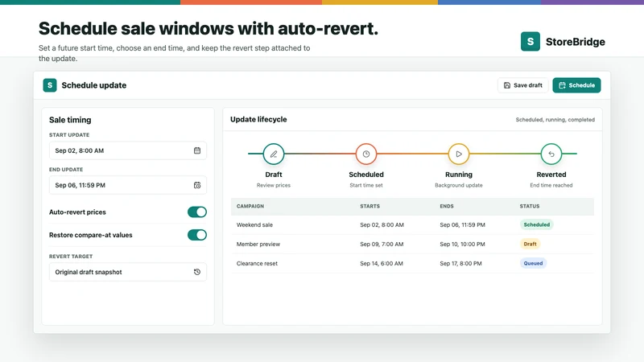The image size is (644, 362).
Task: Select the Running play lifecycle step
Action: 459,154
